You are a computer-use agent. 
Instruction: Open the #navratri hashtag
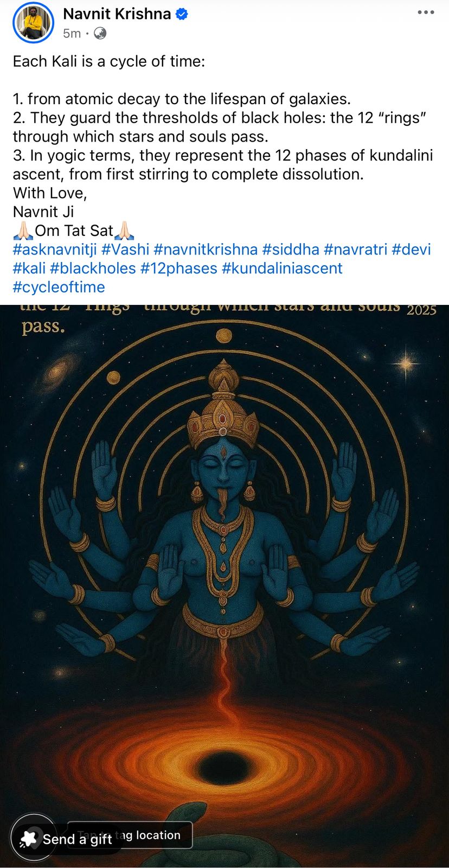pos(355,250)
